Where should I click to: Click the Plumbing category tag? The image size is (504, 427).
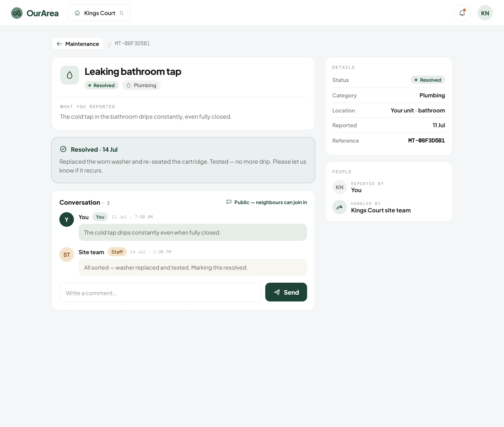pyautogui.click(x=141, y=85)
